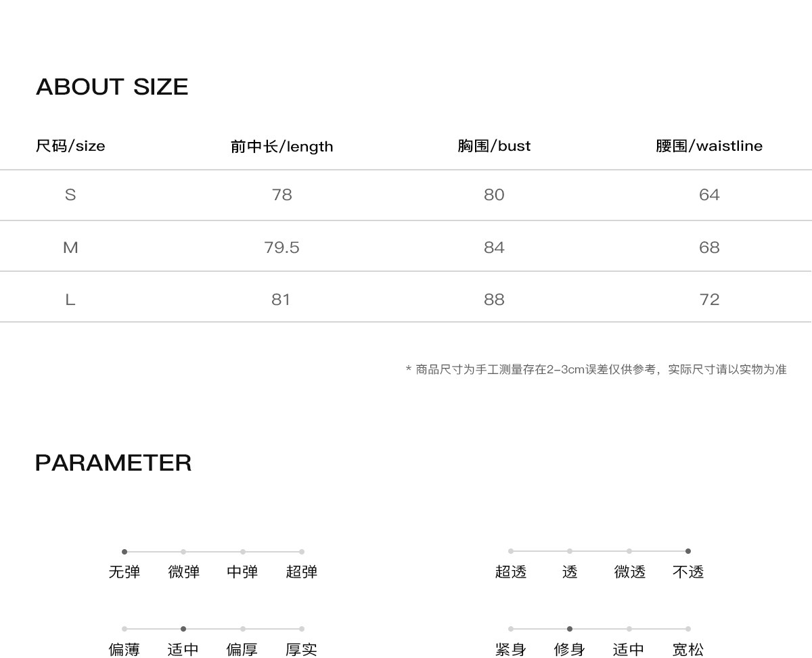Select the 超弹 elasticity dot
The image size is (812, 658).
point(302,552)
